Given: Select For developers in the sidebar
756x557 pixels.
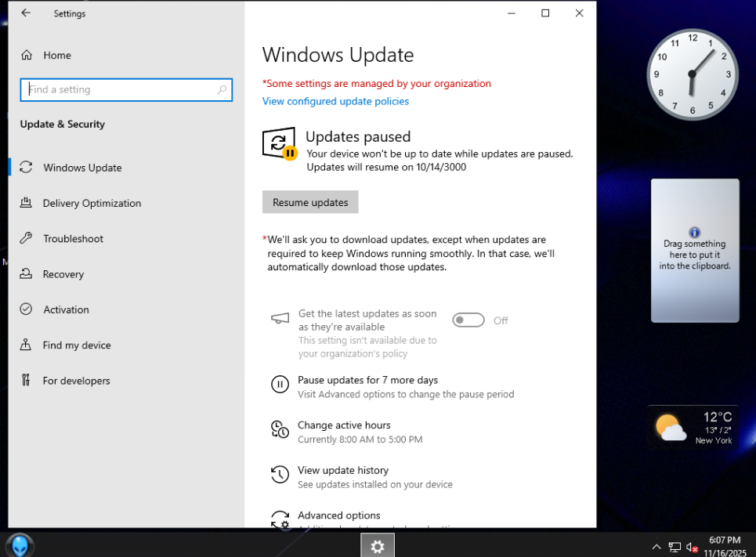Looking at the screenshot, I should [x=76, y=381].
